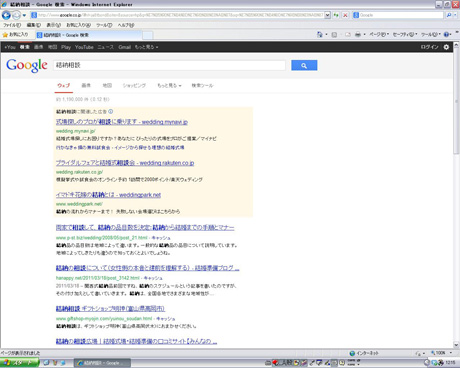Click the blue Google search magnifier button
Viewport: 460px width, 368px height.
(x=304, y=65)
